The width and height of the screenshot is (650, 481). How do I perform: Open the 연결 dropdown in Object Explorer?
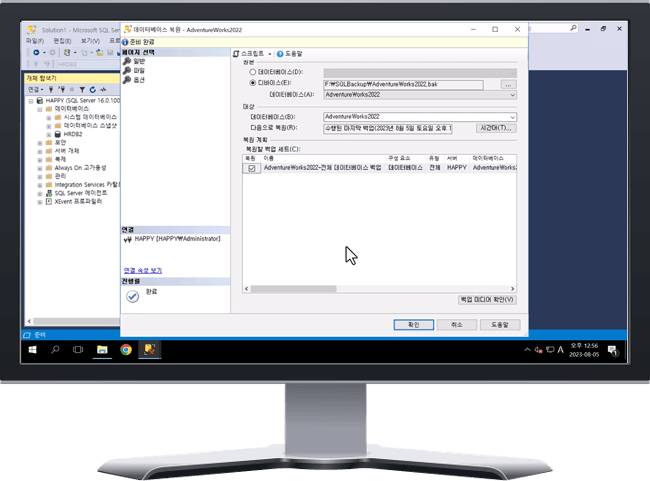[36, 90]
